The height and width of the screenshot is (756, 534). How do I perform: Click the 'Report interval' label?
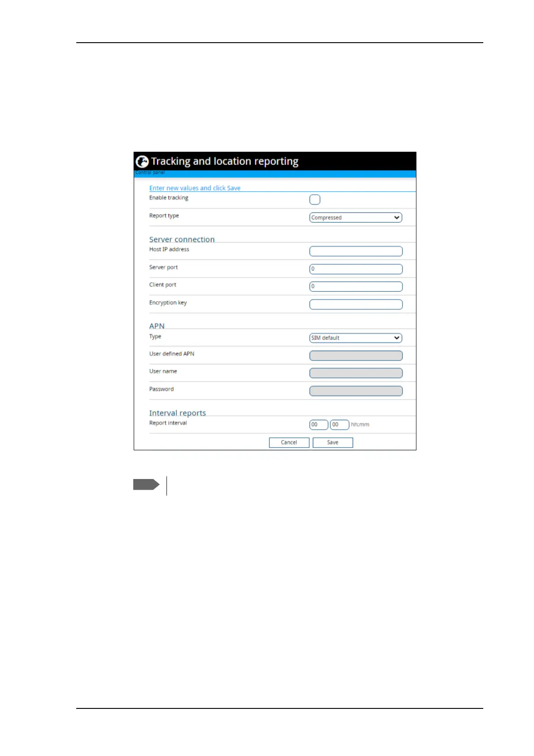click(168, 423)
